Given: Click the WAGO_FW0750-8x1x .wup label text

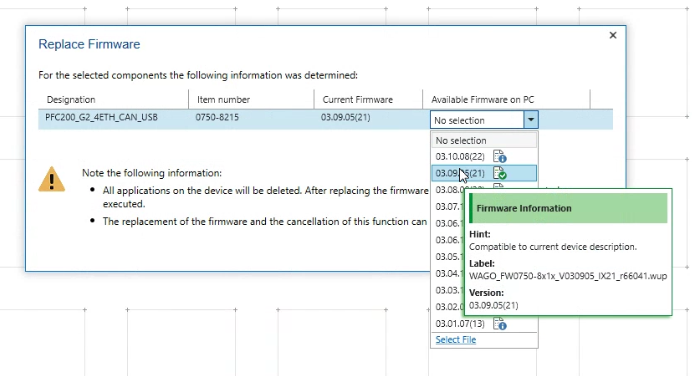Looking at the screenshot, I should click(568, 276).
